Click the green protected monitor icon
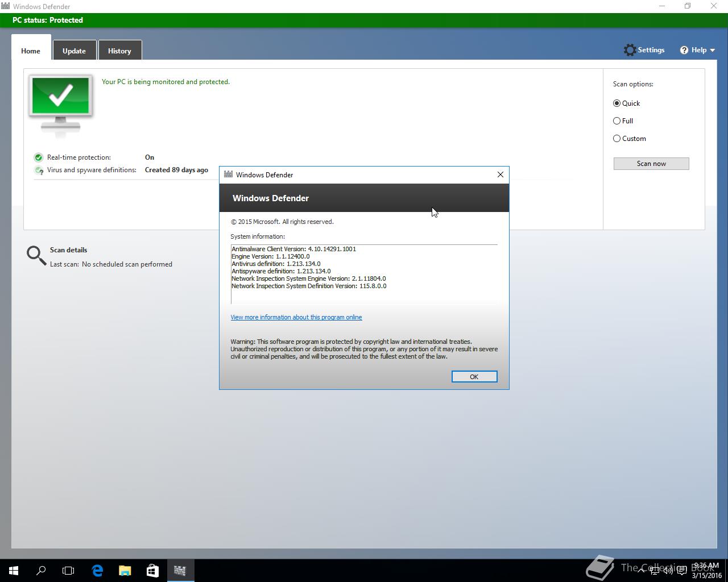The width and height of the screenshot is (728, 582). click(x=61, y=105)
